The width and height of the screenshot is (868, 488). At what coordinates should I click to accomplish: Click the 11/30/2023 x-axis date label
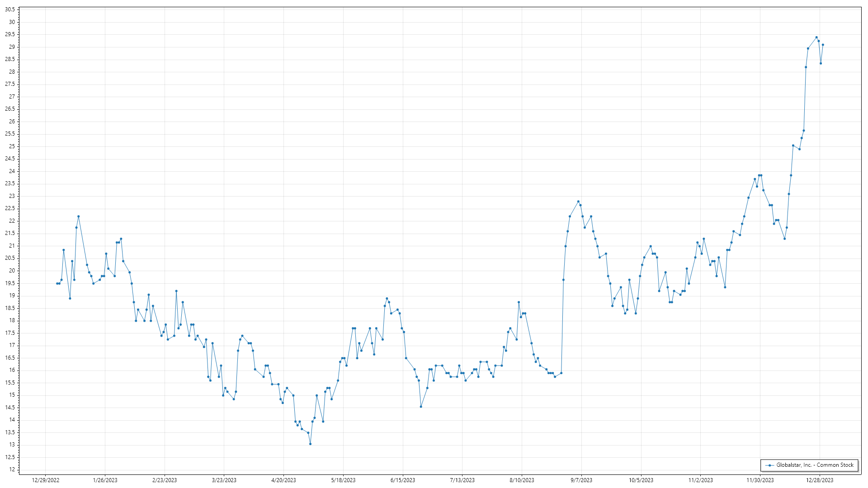(760, 480)
